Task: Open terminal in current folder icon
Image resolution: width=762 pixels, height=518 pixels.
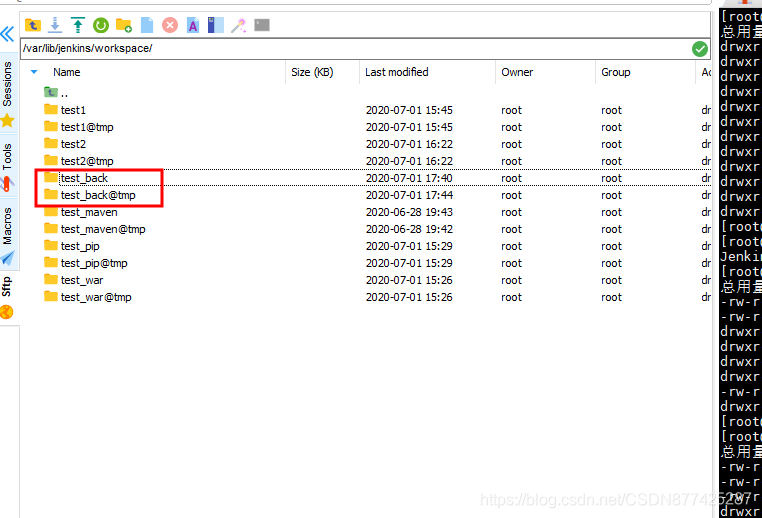Action: point(262,25)
